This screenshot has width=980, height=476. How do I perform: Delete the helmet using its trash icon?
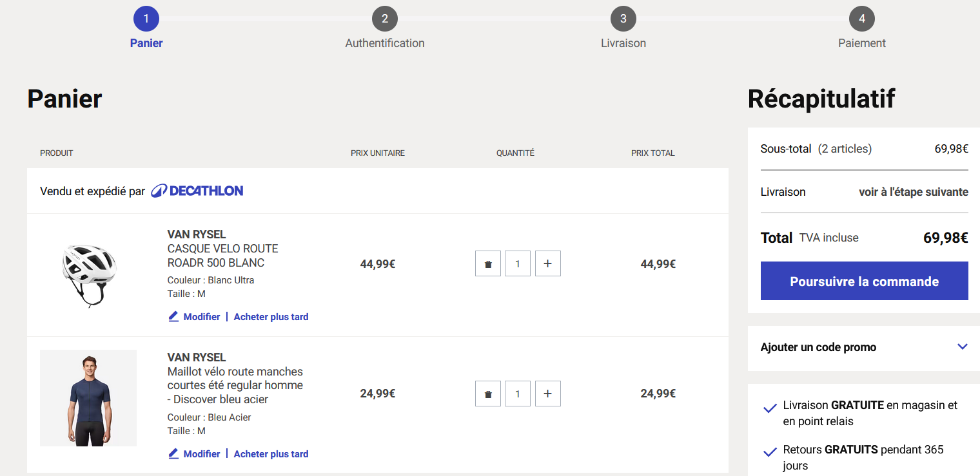point(488,263)
